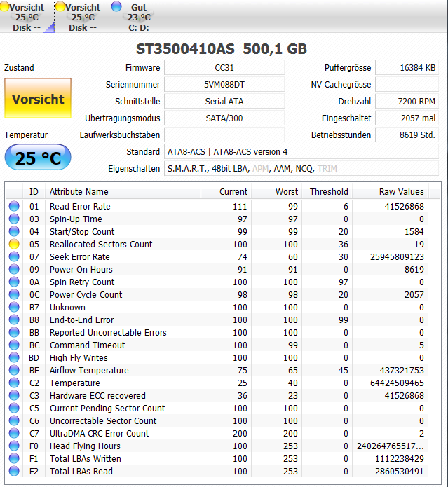Image resolution: width=448 pixels, height=487 pixels.
Task: Click the blue status icon for High Fly Writes
Action: click(x=14, y=357)
